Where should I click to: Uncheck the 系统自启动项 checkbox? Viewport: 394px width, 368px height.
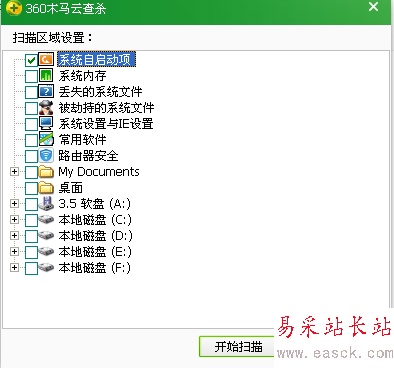tap(31, 60)
